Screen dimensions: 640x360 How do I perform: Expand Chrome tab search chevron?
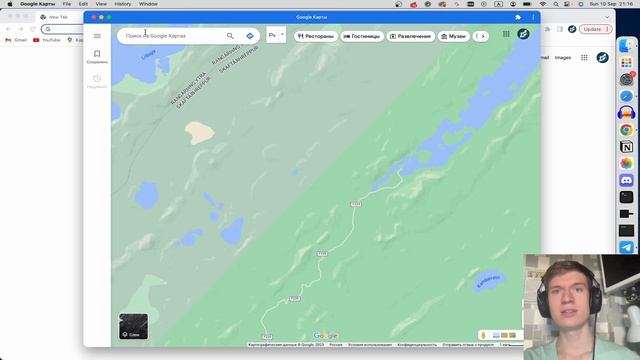tap(607, 17)
